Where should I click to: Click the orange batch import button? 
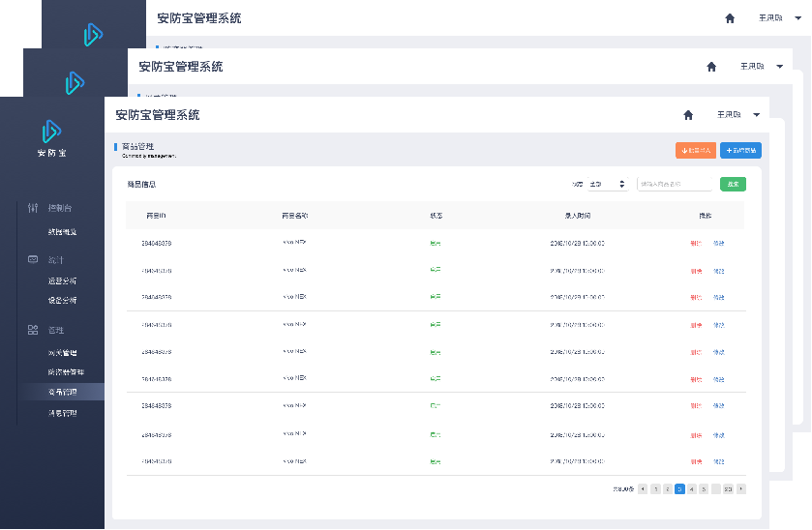tap(696, 150)
